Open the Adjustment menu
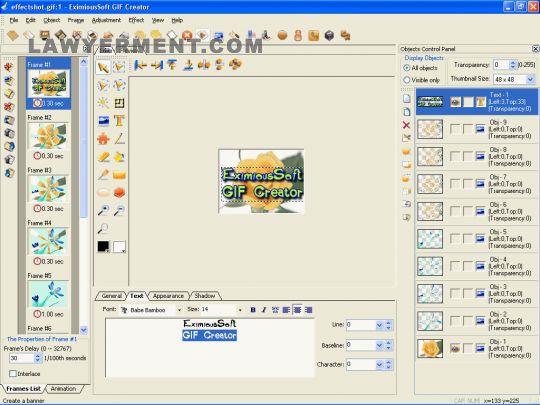 coord(106,20)
